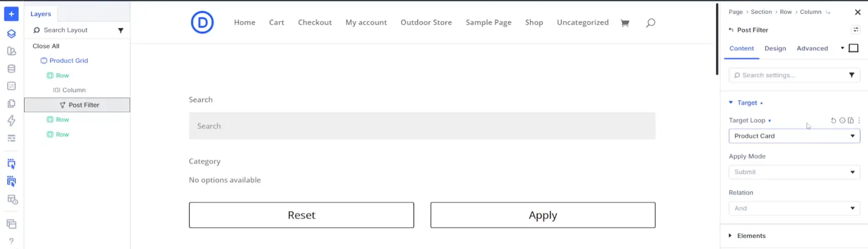Open the form-like page settings icon in sidebar

11,86
